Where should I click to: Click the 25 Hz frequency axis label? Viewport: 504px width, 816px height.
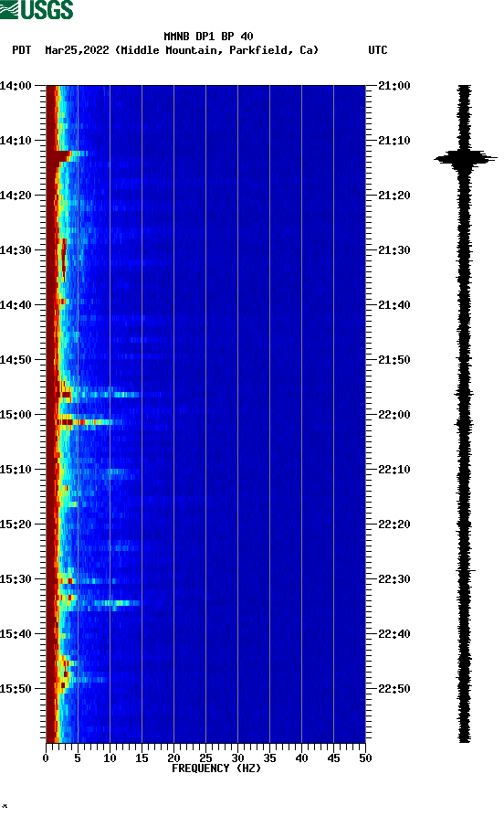click(x=206, y=758)
